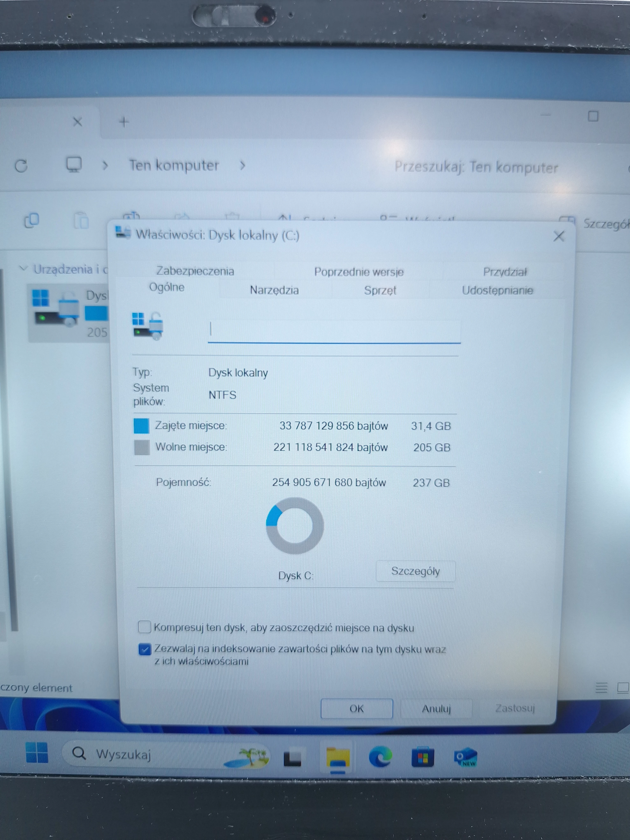Select the Dysk lokalny type value
The width and height of the screenshot is (630, 840).
coord(238,372)
